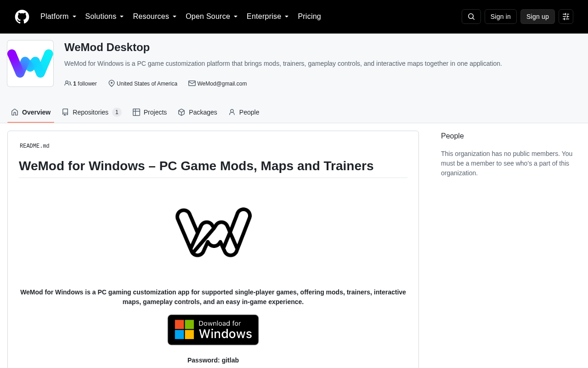Open appearance settings sliders icon
Image resolution: width=588 pixels, height=368 pixels.
[566, 17]
